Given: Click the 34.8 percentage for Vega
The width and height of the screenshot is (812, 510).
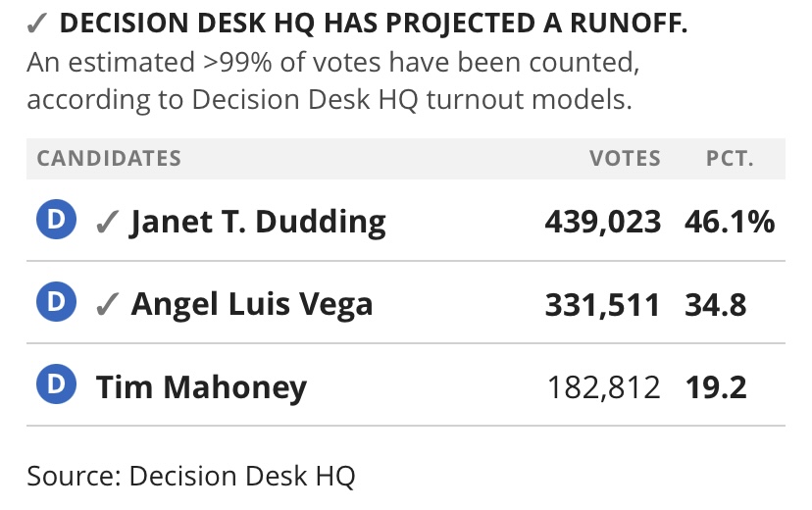Looking at the screenshot, I should pos(716,304).
